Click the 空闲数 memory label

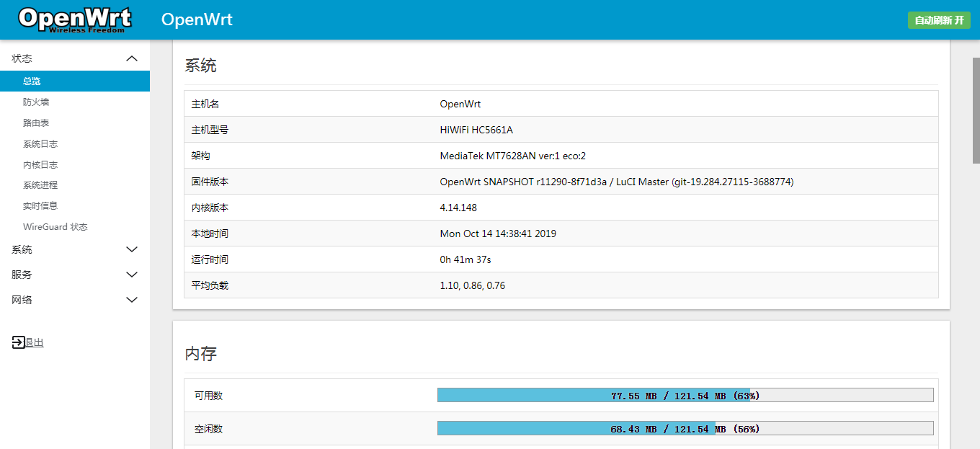(x=208, y=429)
